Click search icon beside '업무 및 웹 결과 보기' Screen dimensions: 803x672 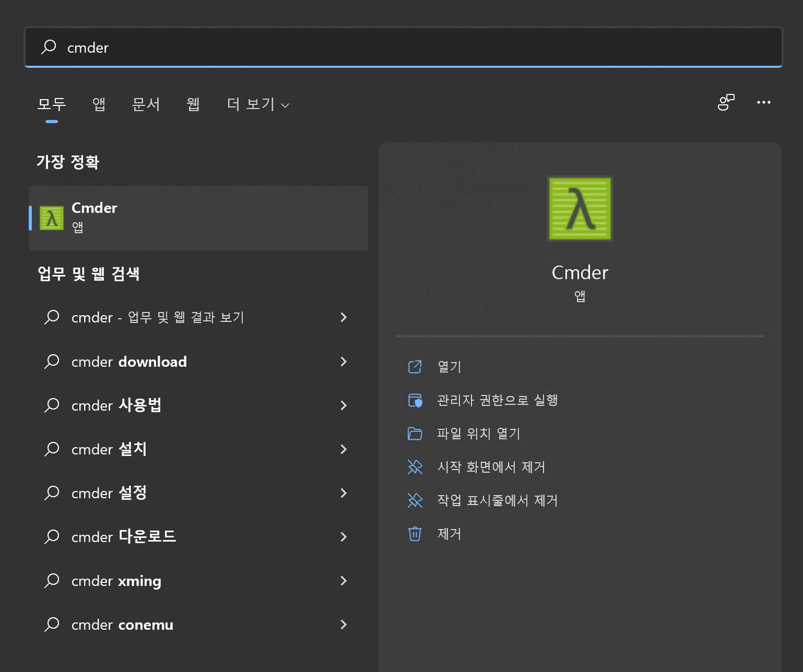pyautogui.click(x=52, y=317)
